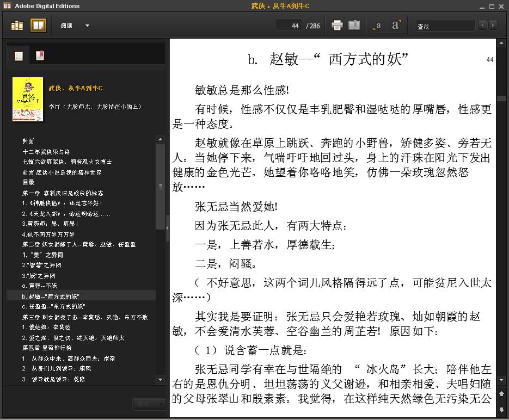Viewport: 509px width, 420px height.
Task: Open 3.黄药师 contents entry
Action: point(50,224)
